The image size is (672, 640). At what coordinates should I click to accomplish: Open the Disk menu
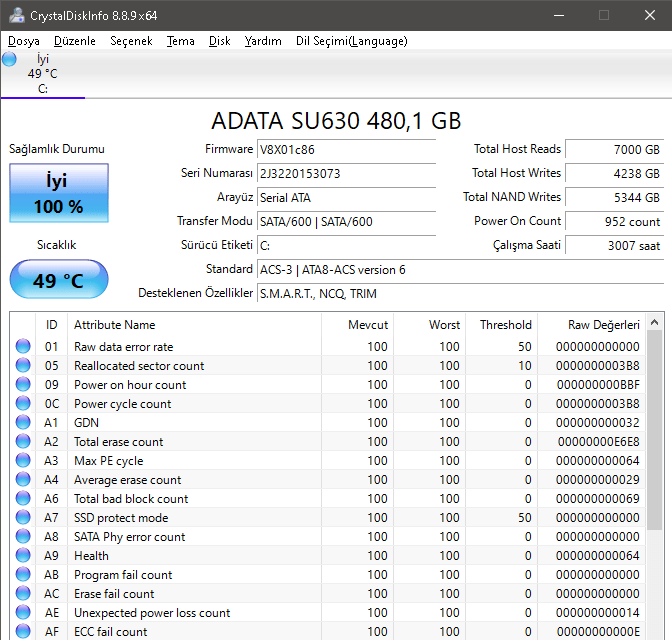click(220, 41)
